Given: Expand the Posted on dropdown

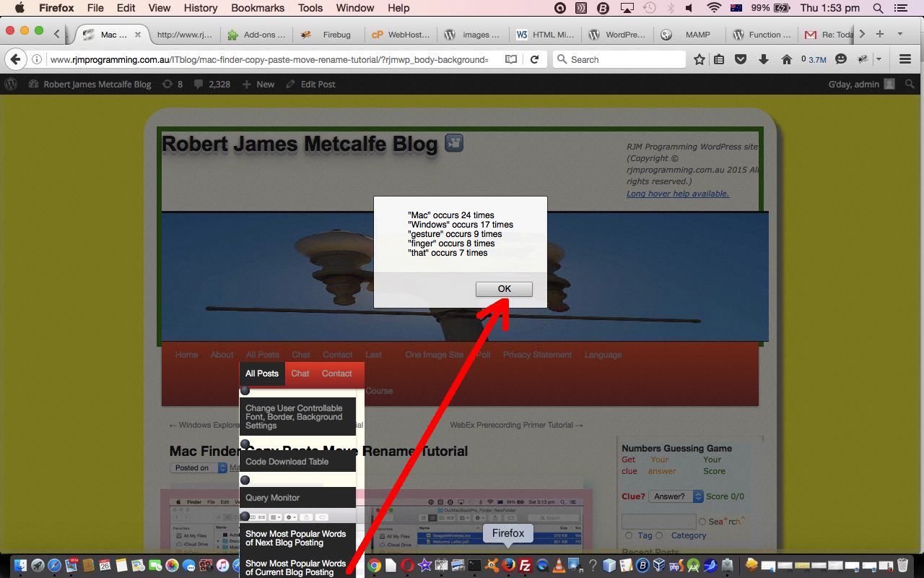Looking at the screenshot, I should [x=199, y=467].
